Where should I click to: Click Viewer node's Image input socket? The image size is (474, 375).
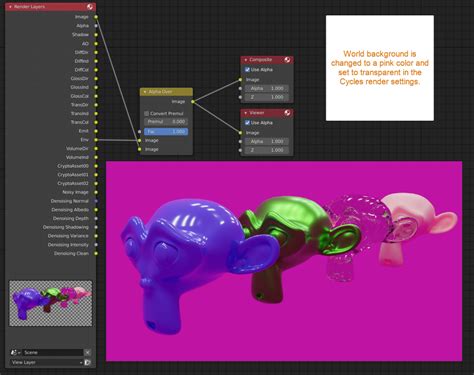240,133
